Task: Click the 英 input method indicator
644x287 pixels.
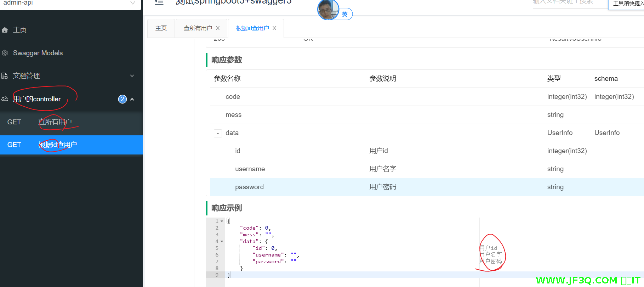Action: [x=344, y=15]
